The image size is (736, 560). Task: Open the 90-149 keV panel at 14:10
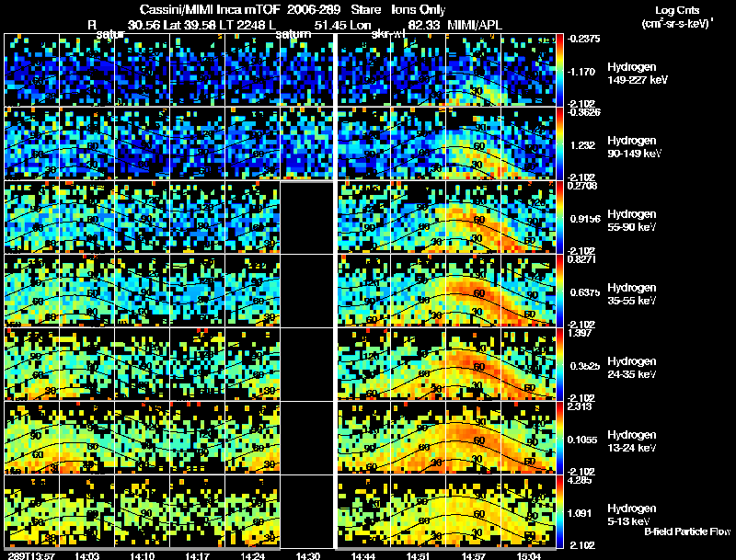click(x=143, y=144)
